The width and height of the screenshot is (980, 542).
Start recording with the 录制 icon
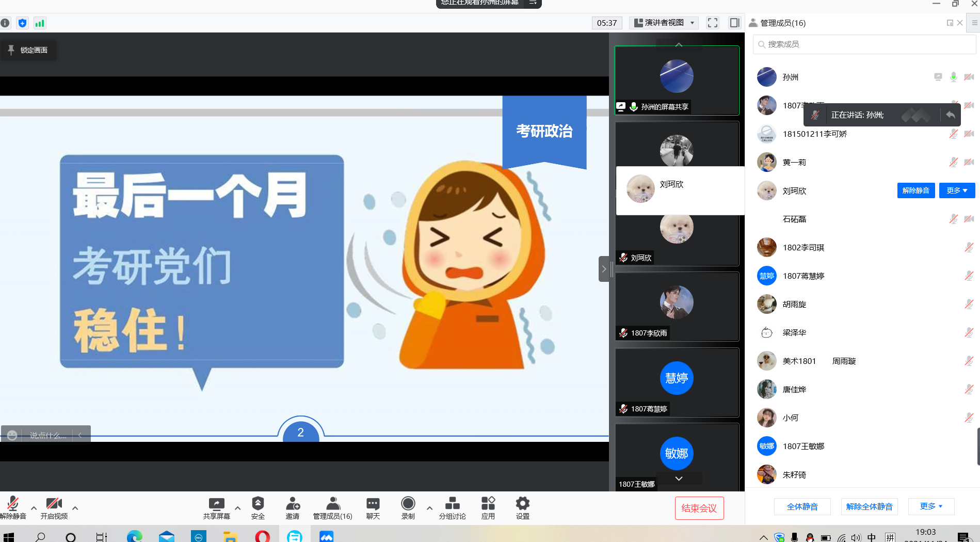click(408, 504)
